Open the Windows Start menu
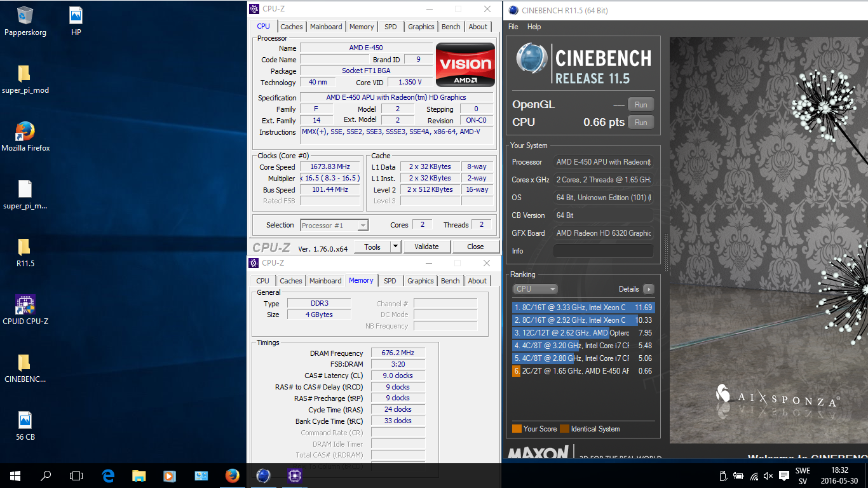This screenshot has height=488, width=868. [15, 475]
